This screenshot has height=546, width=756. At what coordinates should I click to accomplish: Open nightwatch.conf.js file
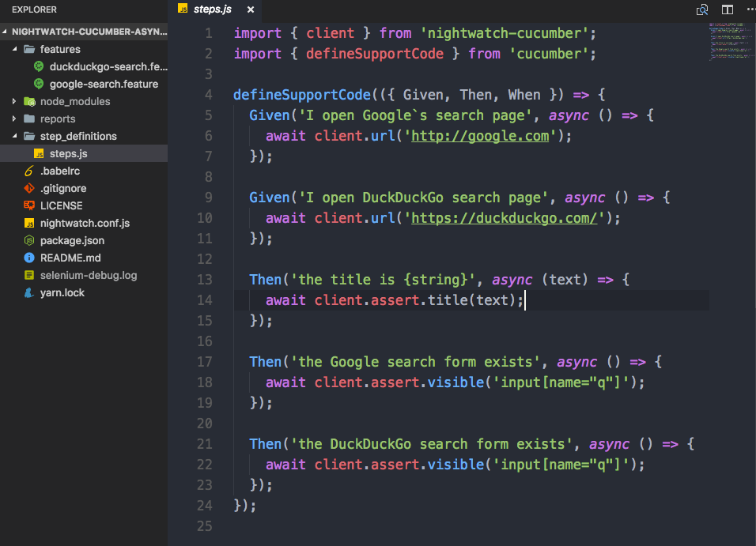click(x=85, y=223)
